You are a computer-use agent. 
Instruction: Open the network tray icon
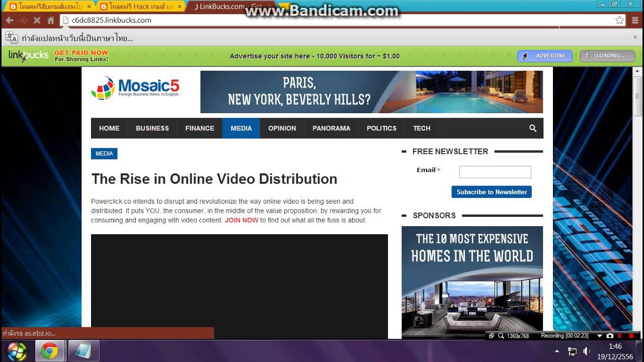tap(572, 351)
